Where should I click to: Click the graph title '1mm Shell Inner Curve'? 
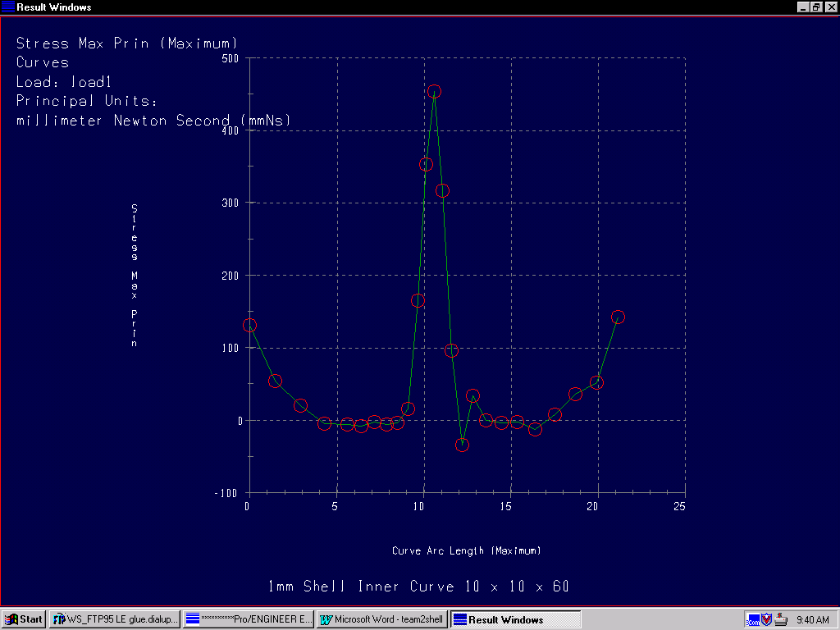pyautogui.click(x=418, y=587)
